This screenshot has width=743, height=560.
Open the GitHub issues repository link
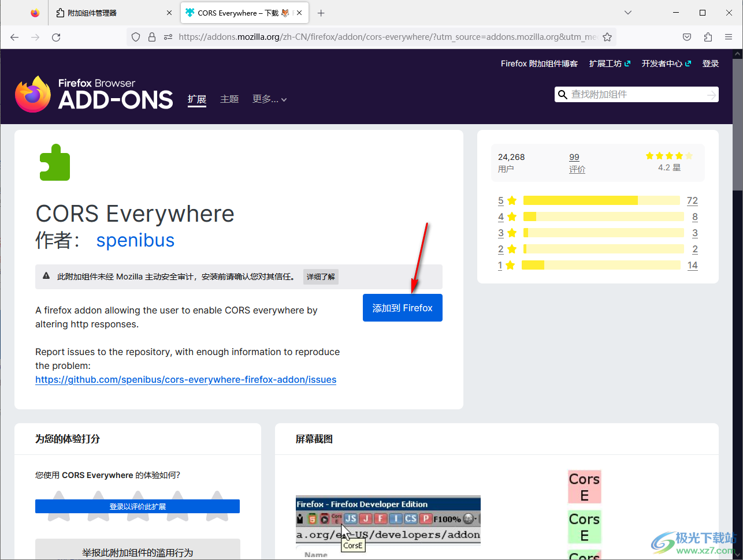pos(185,379)
